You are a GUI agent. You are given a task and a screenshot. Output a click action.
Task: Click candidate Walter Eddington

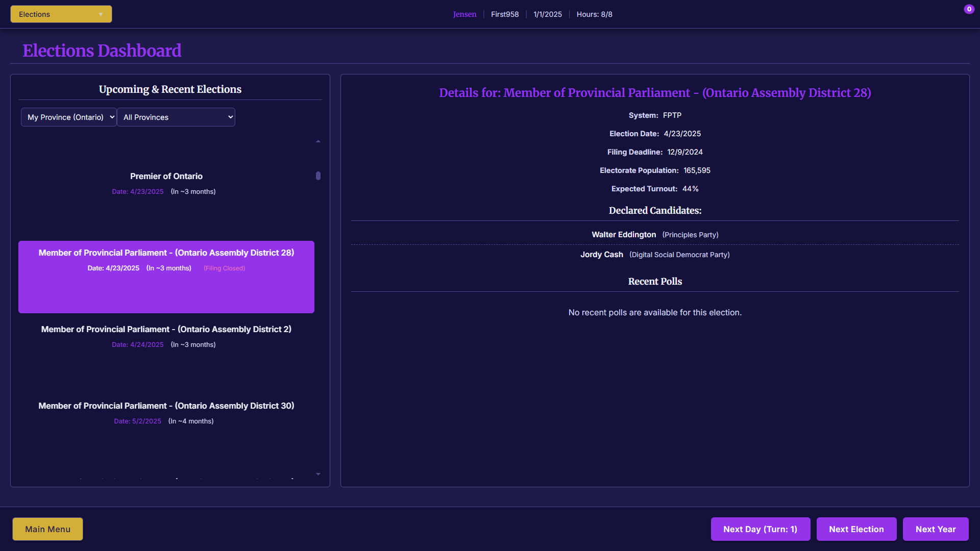click(624, 235)
